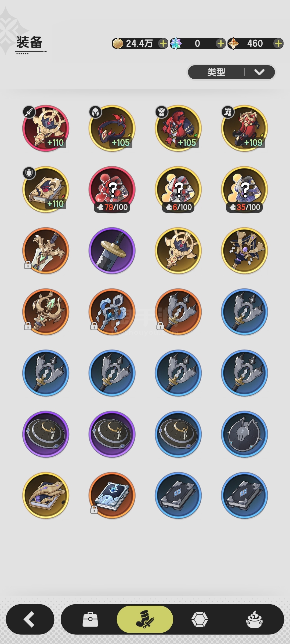The height and width of the screenshot is (644, 290).
Task: Open the fragment item showing 6/100
Action: pos(178,189)
